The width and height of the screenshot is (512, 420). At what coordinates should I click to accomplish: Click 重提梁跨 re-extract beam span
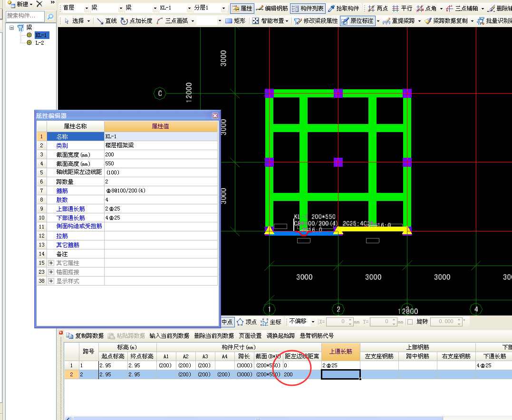coord(399,21)
